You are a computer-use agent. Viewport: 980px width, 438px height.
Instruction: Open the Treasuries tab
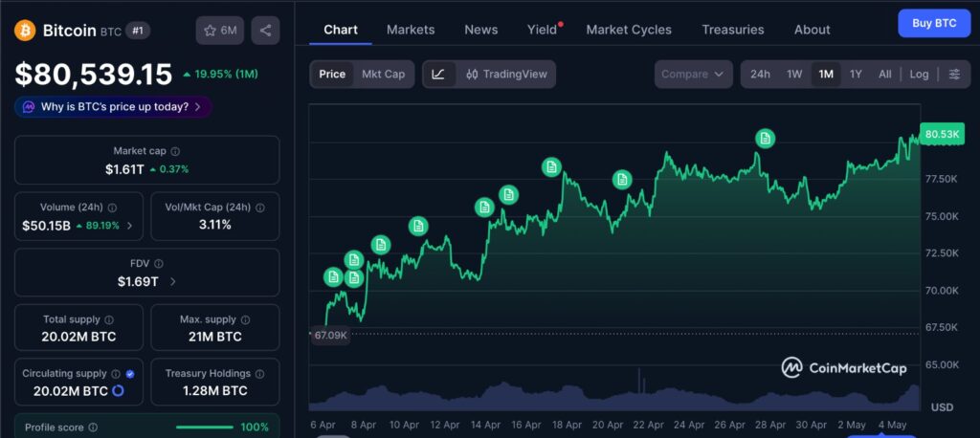pos(732,30)
